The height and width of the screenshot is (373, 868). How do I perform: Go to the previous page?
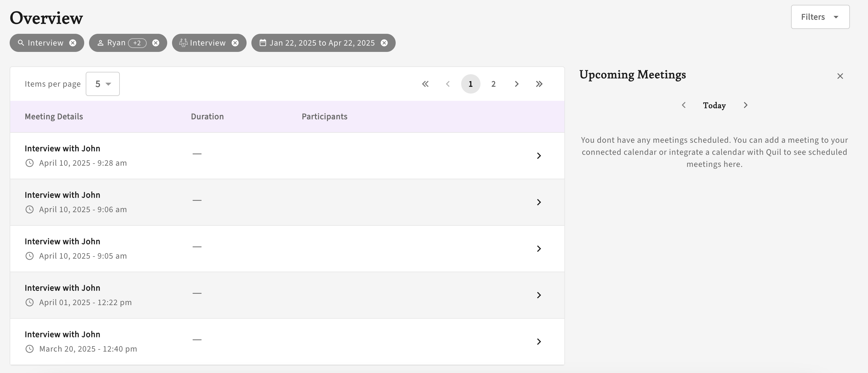pyautogui.click(x=448, y=84)
